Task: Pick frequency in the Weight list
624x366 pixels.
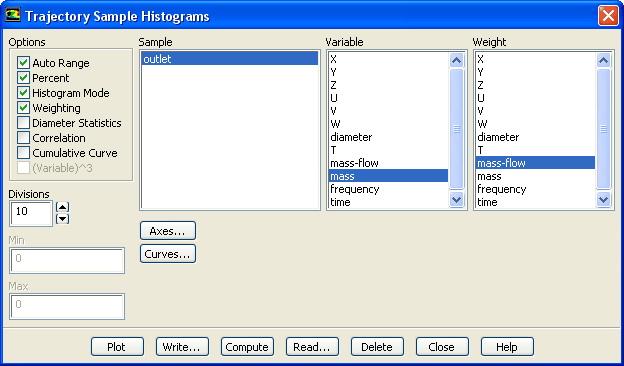Action: coord(535,189)
